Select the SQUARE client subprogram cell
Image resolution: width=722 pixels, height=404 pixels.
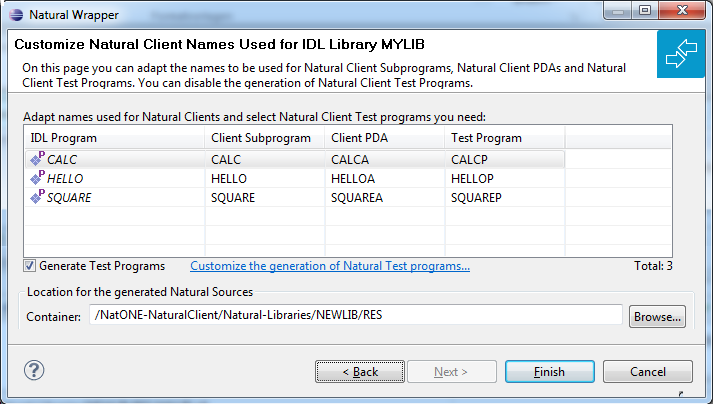tap(265, 198)
